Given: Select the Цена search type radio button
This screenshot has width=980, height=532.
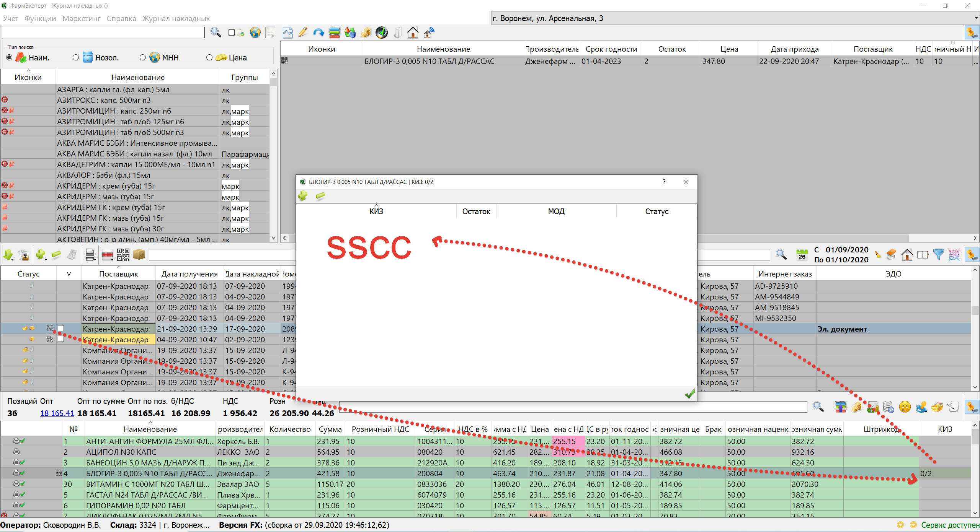Looking at the screenshot, I should point(209,57).
